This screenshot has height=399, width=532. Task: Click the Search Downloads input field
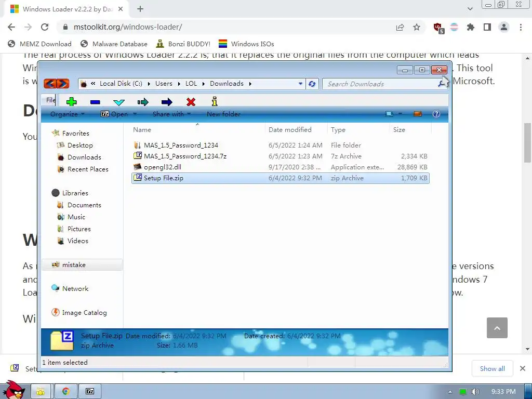pos(380,84)
